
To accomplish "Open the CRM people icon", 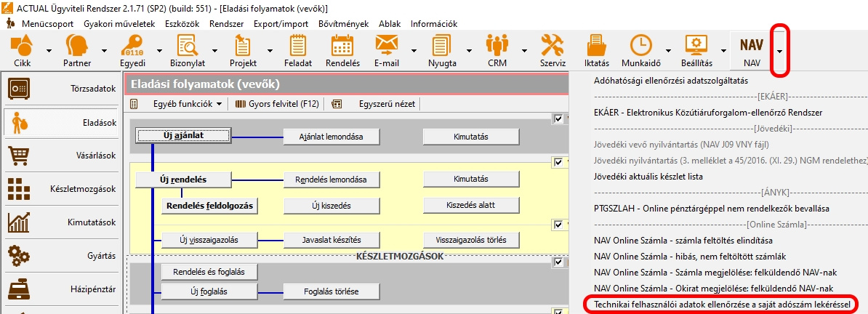I will pos(497,50).
